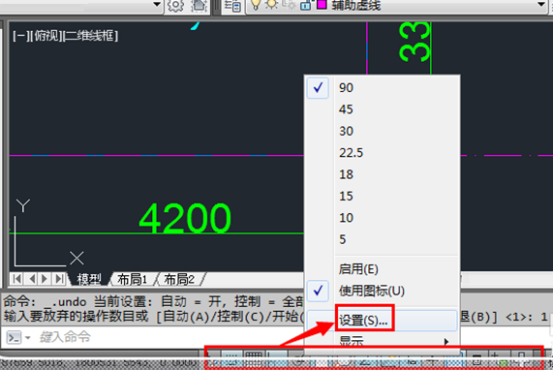The height and width of the screenshot is (371, 554).
Task: Switch to the 布局1 tab
Action: click(132, 279)
